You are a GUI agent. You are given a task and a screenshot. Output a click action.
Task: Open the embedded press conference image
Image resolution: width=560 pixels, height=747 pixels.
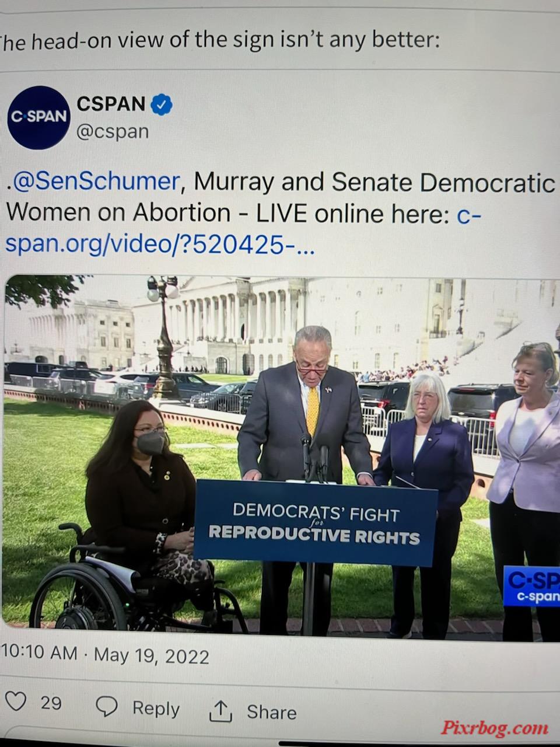tap(282, 458)
